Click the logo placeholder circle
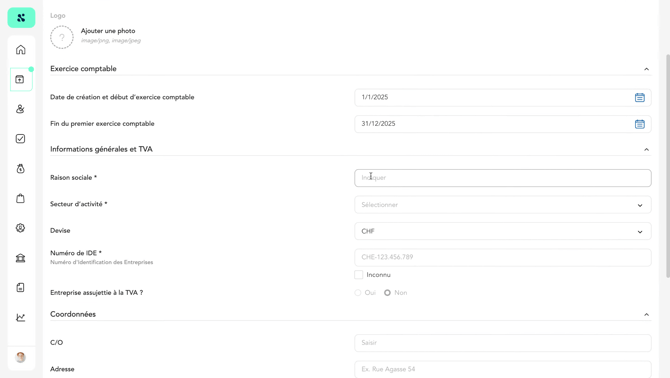Viewport: 670px width, 378px height. pos(62,37)
